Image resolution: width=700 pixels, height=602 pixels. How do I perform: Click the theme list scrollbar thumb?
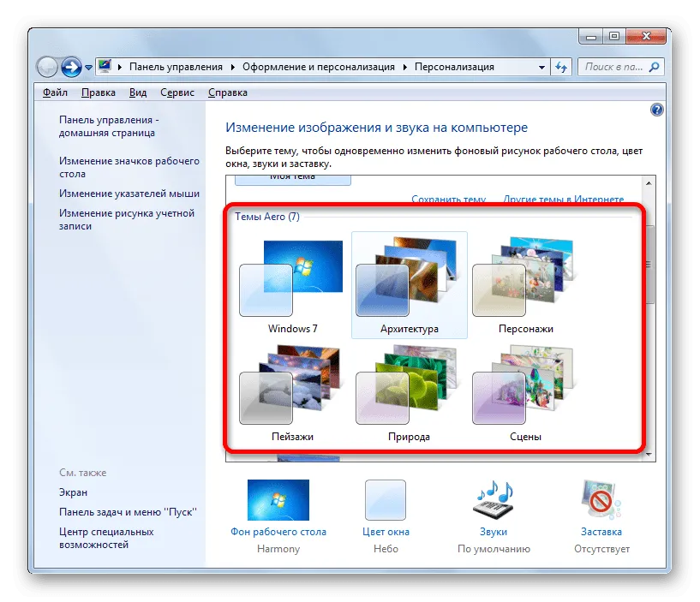[649, 265]
